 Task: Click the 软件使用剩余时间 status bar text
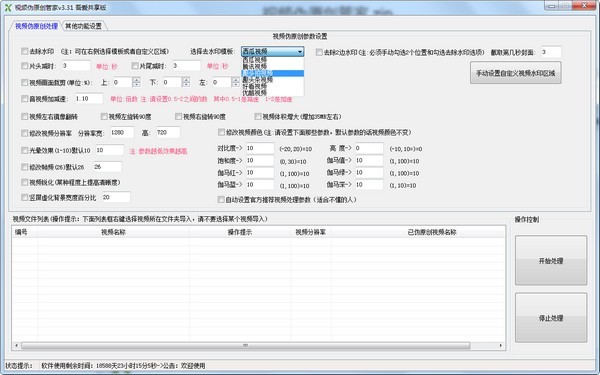click(123, 366)
